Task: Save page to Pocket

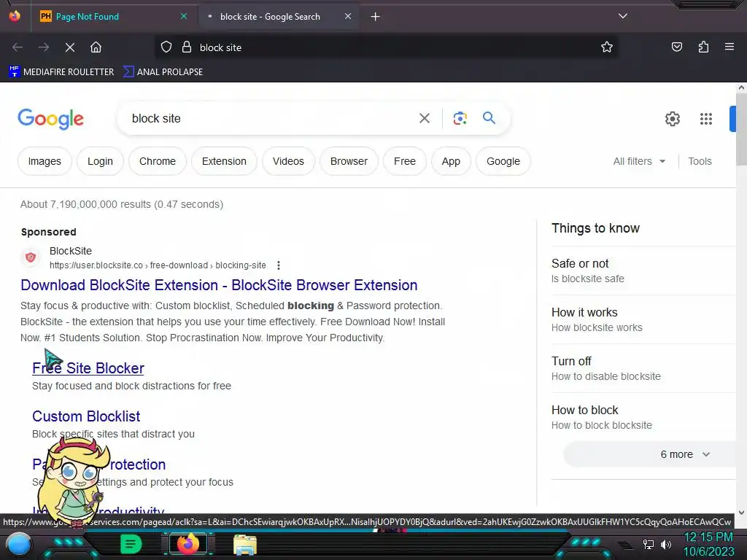Action: [677, 47]
